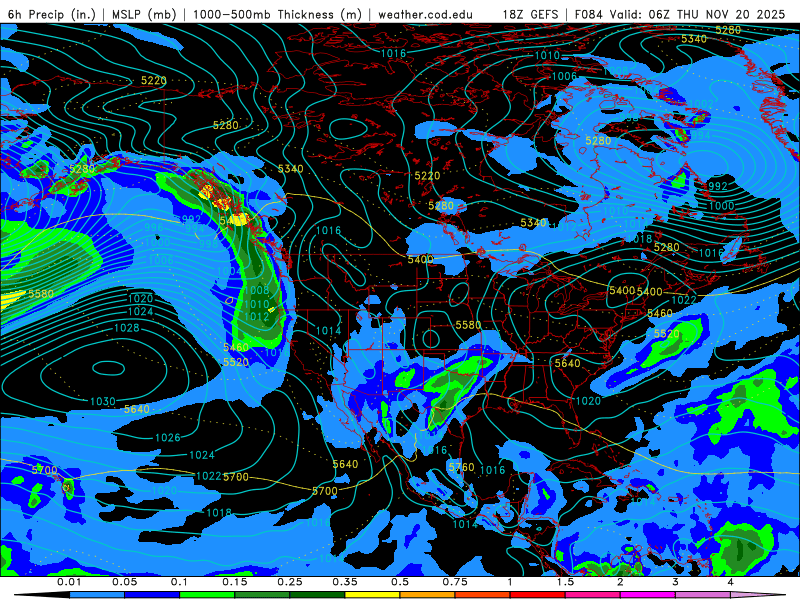Select the 0.35 value on the precip legend
The image size is (800, 600).
[x=345, y=582]
